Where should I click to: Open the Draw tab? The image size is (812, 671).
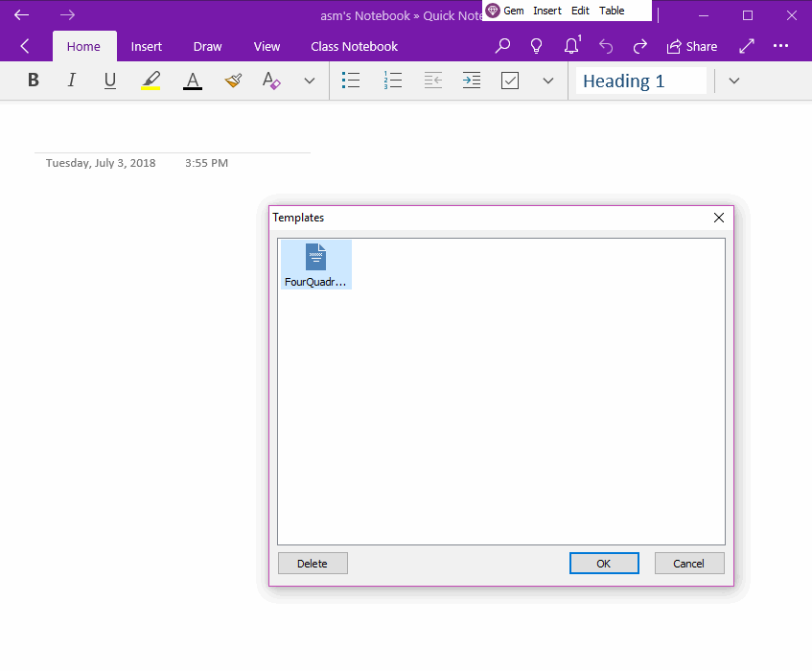pyautogui.click(x=207, y=47)
